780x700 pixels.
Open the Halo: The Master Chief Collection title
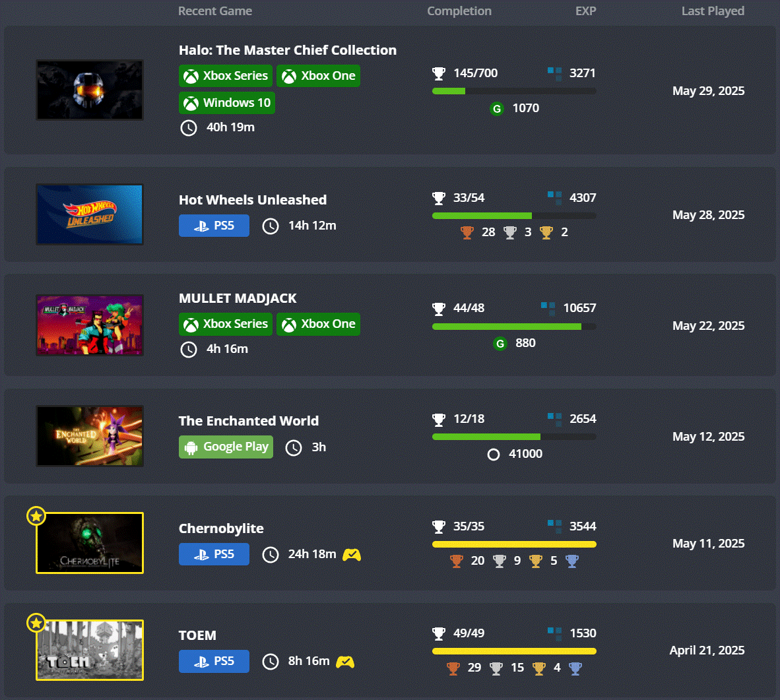[x=288, y=50]
